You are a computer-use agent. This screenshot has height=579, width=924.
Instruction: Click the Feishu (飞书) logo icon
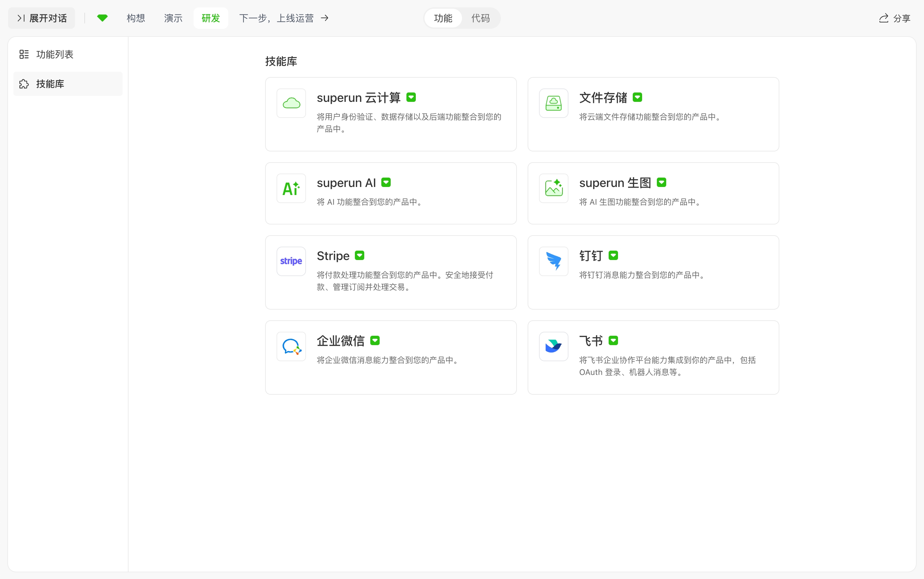pyautogui.click(x=553, y=346)
